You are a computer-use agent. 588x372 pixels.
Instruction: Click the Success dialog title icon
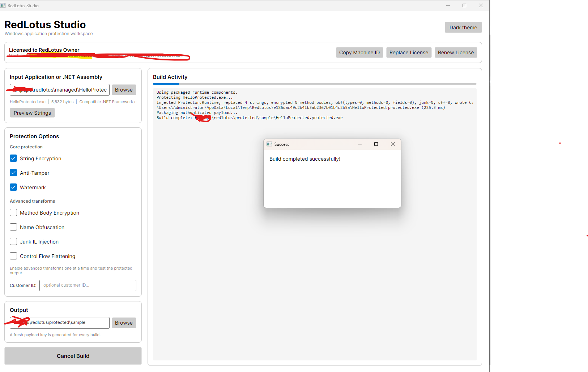pos(269,144)
